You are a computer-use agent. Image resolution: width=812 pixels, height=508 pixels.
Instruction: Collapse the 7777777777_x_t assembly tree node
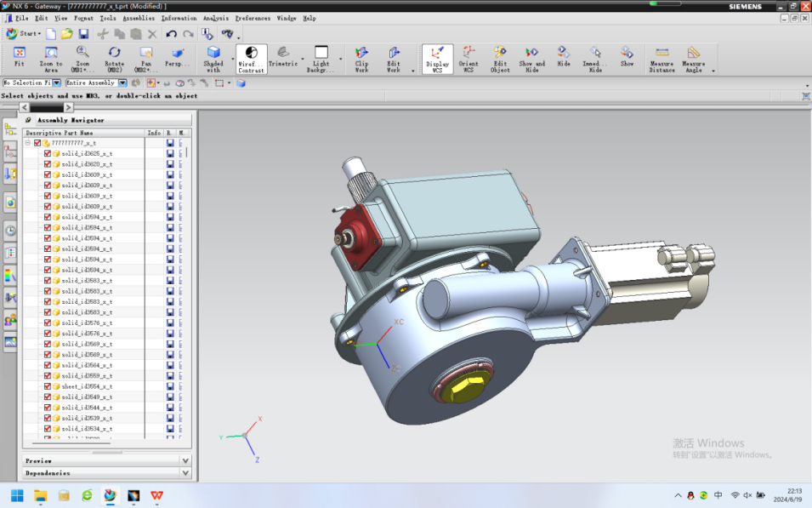tap(28, 143)
